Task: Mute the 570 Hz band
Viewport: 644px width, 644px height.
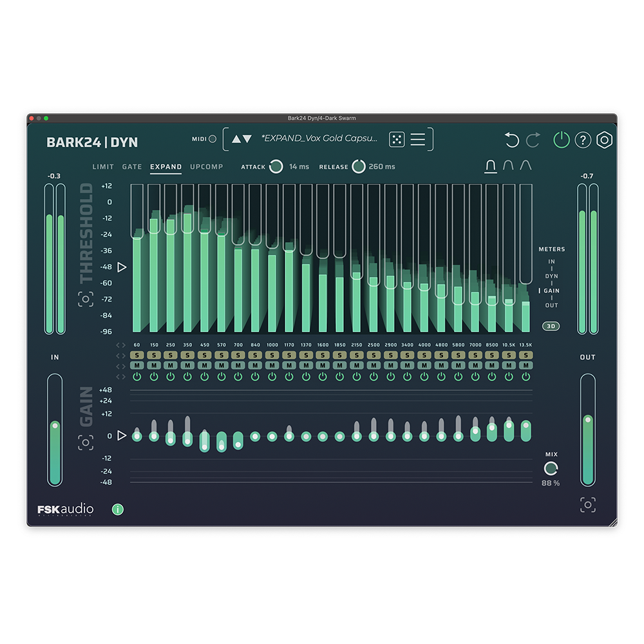Action: [x=222, y=365]
